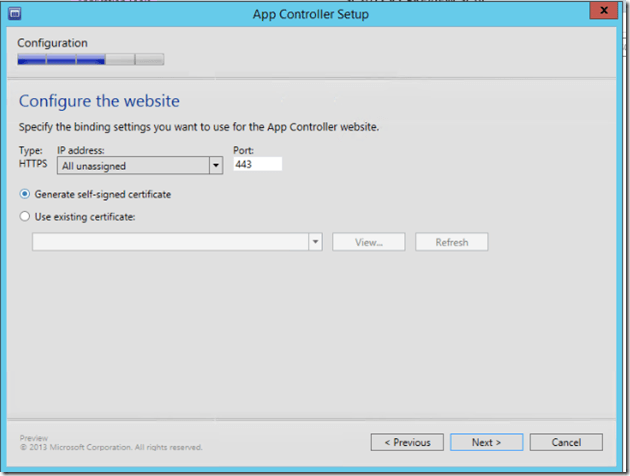This screenshot has width=630, height=476.
Task: Select Generate self-signed certificate option
Action: pyautogui.click(x=25, y=194)
